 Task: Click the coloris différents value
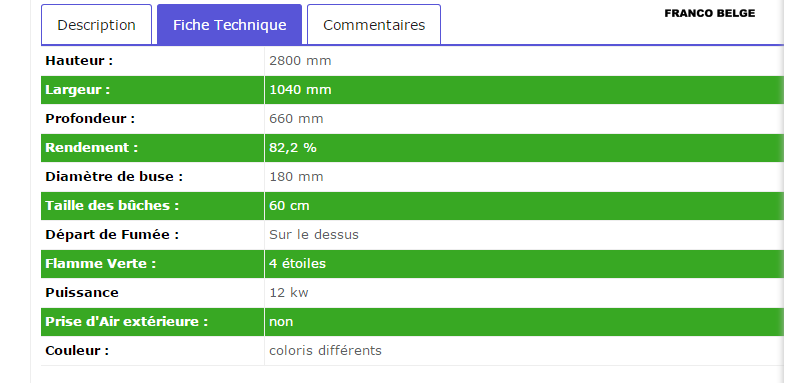[325, 350]
